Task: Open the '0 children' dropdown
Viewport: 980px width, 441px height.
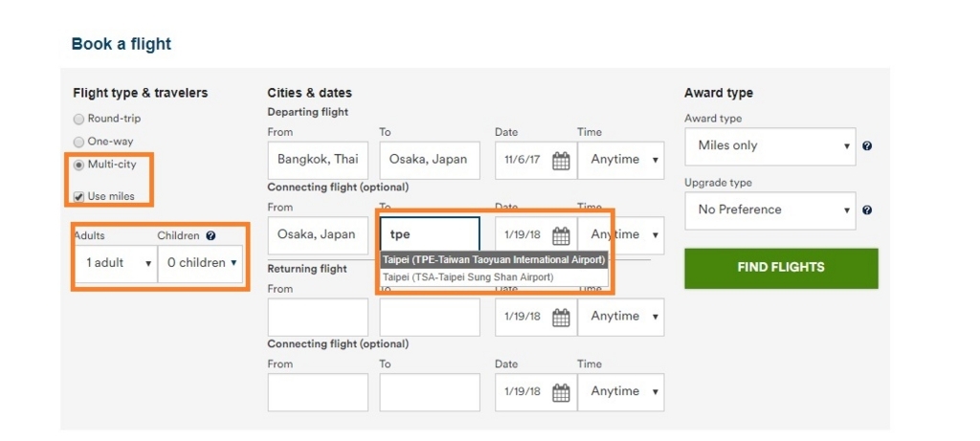Action: (x=201, y=263)
